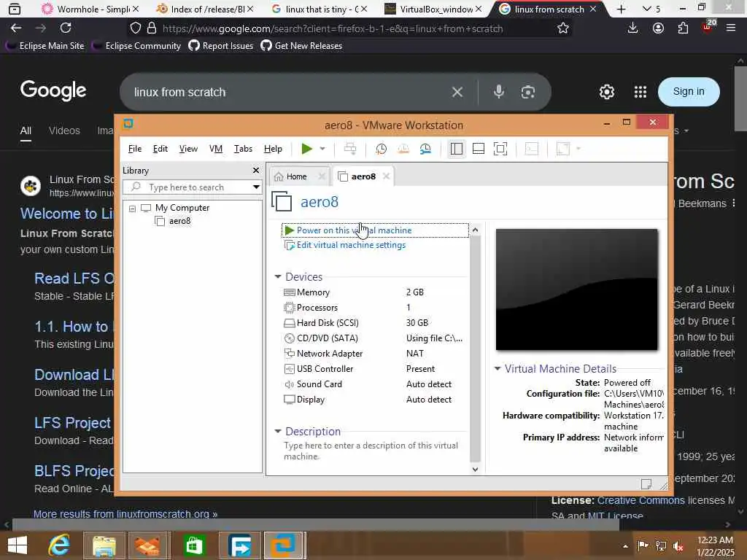The height and width of the screenshot is (560, 747).
Task: Open the stretch display dropdown arrow
Action: [x=578, y=149]
